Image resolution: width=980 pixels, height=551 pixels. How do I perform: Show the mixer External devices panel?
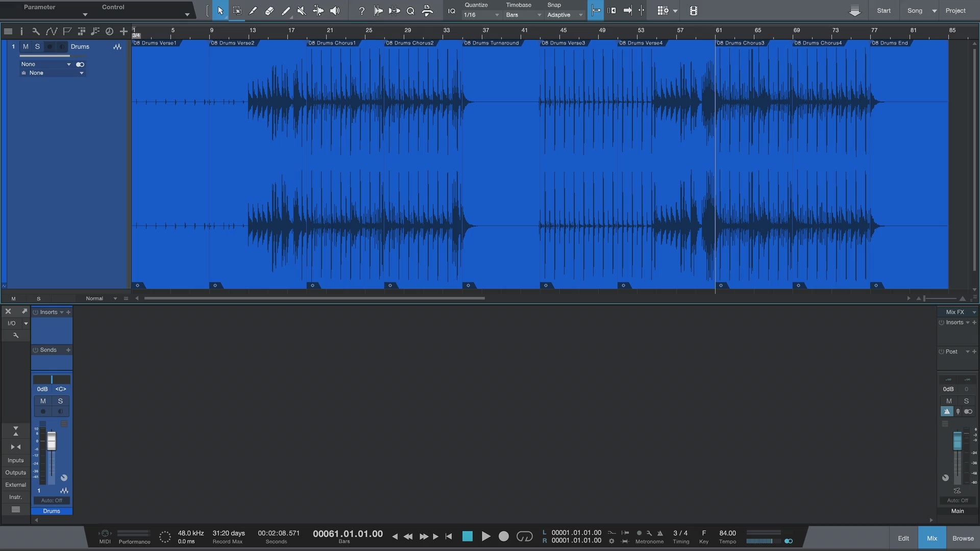point(15,485)
